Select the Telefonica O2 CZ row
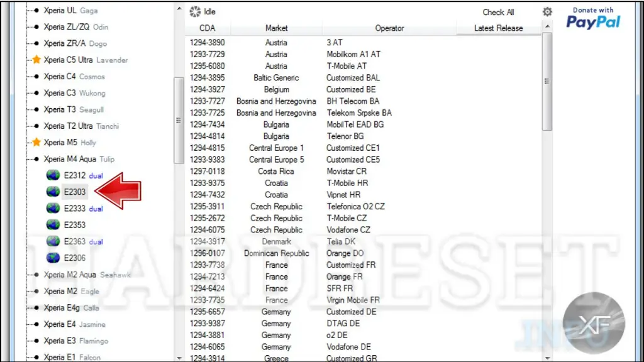The image size is (644, 362). click(x=363, y=206)
